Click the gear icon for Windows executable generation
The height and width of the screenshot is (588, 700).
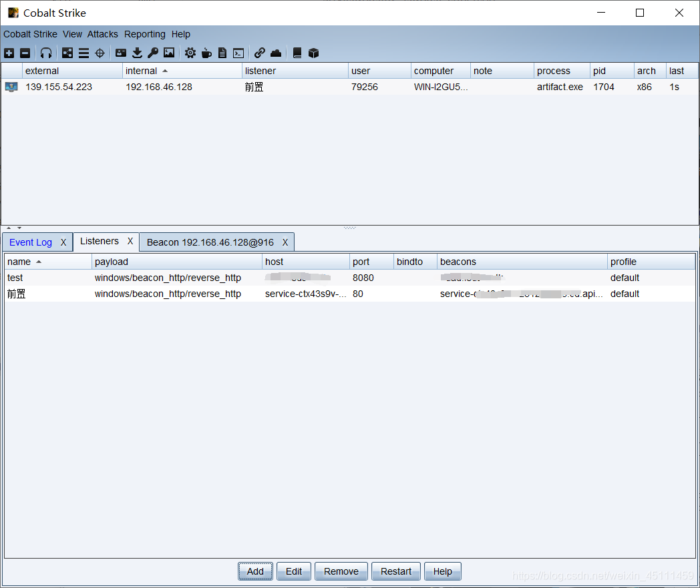(x=190, y=53)
